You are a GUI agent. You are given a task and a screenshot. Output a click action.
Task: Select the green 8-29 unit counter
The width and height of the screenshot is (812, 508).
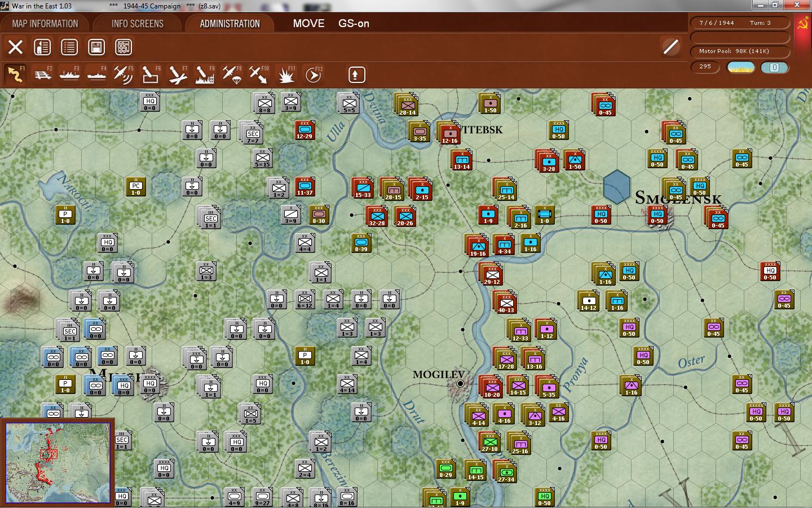tap(445, 468)
